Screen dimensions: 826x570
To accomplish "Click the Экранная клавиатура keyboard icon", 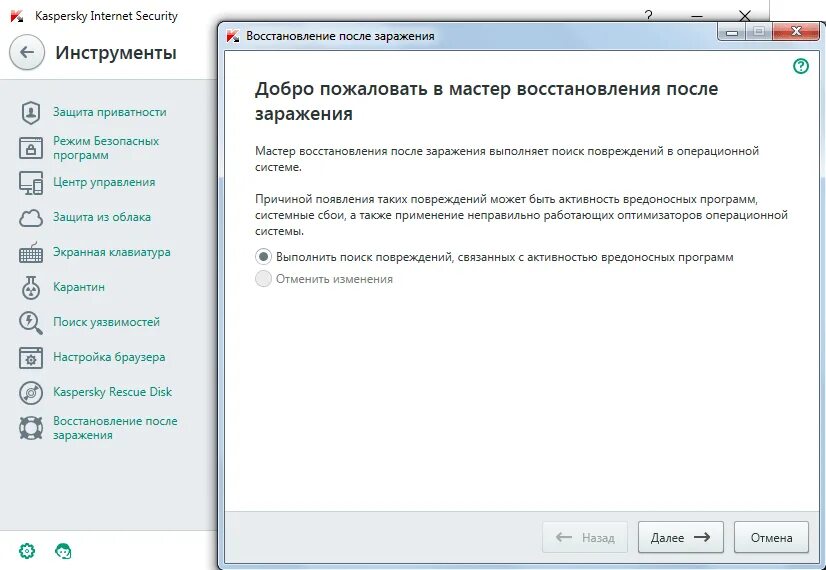I will coord(31,253).
